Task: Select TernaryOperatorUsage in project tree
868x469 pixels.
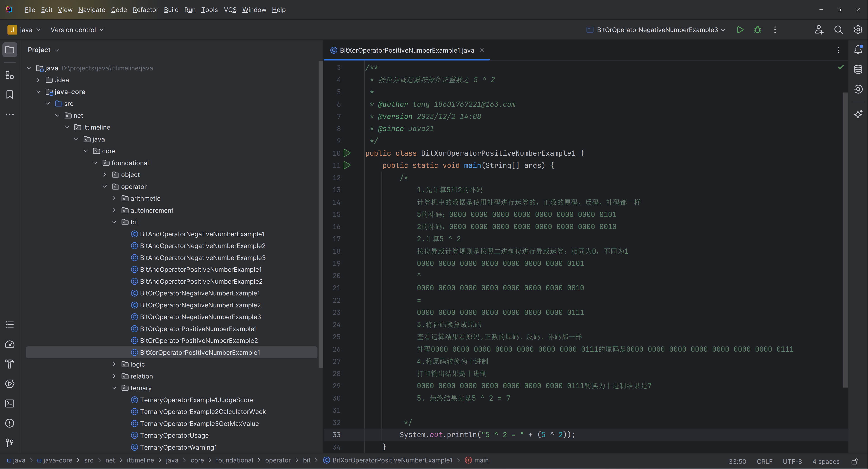Action: 174,435
